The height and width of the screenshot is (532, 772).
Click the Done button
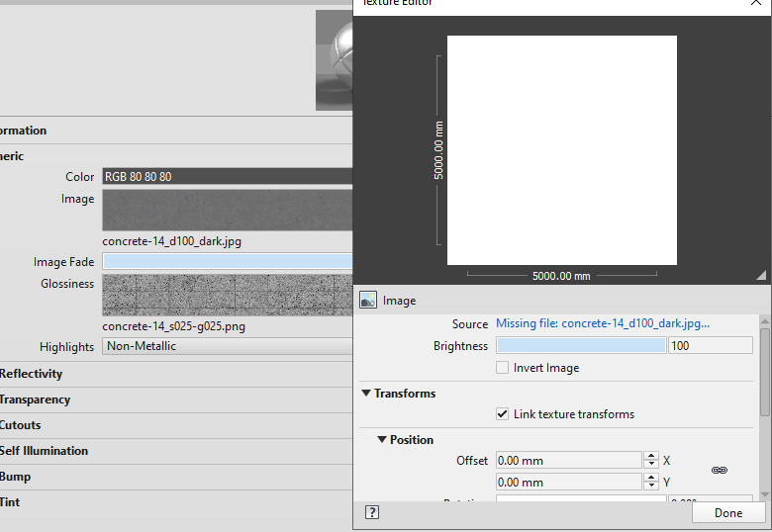pos(728,513)
